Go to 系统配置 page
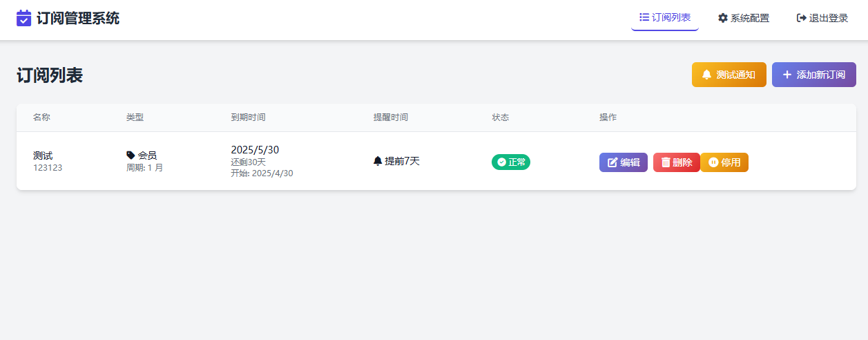 click(744, 18)
